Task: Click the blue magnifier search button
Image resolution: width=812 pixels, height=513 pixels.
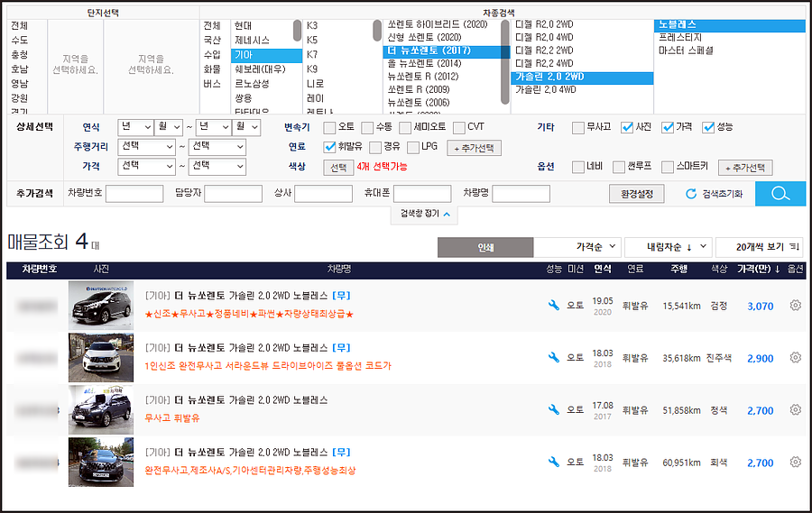Action: pos(780,194)
